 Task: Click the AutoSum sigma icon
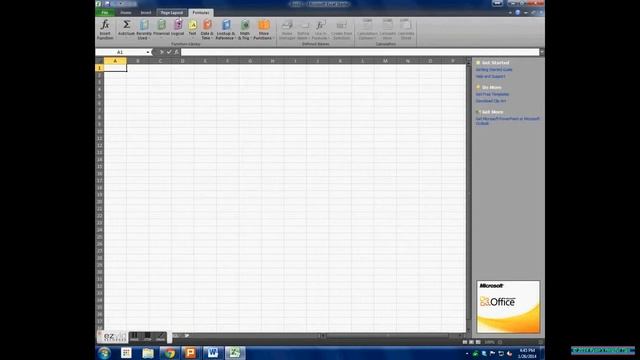(x=127, y=25)
